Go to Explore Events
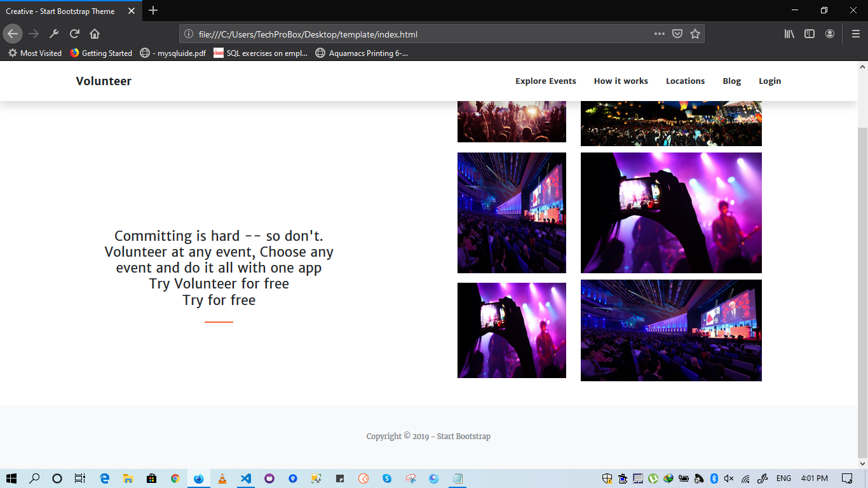868x488 pixels. (546, 81)
